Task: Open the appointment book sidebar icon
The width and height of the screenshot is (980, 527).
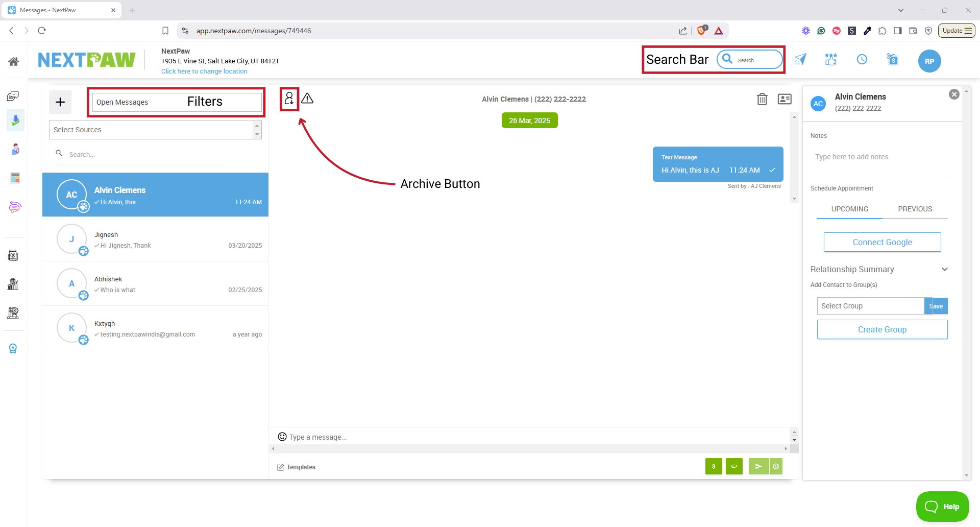Action: pos(13,255)
